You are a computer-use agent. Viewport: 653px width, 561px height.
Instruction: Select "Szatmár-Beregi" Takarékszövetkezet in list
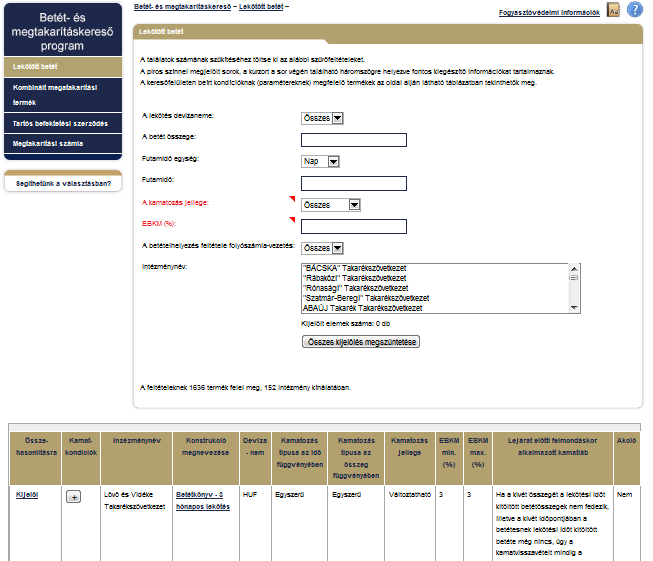[x=435, y=298]
